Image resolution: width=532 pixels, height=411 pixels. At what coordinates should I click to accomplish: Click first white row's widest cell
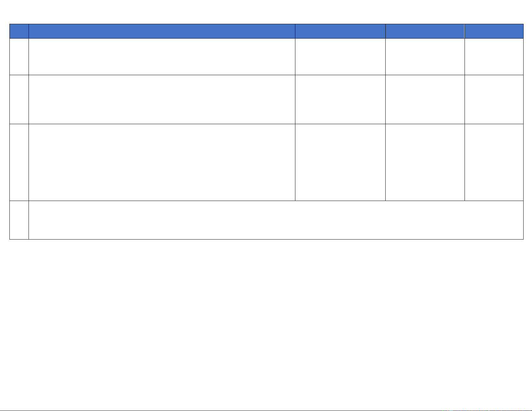(162, 56)
